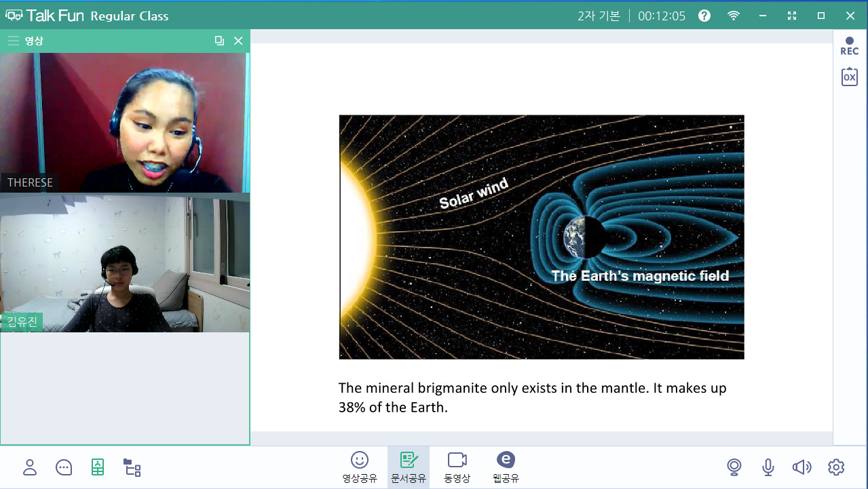The height and width of the screenshot is (489, 868).
Task: Select the 웹공유 web share button
Action: click(506, 467)
